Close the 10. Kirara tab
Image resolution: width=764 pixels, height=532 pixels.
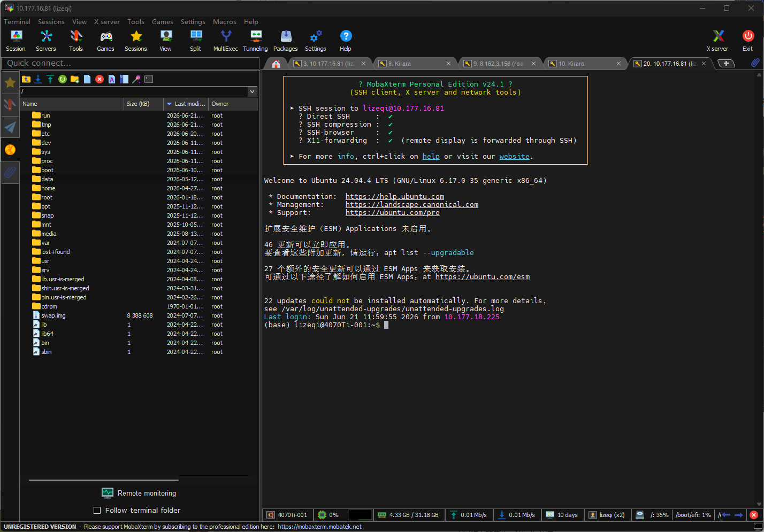619,64
